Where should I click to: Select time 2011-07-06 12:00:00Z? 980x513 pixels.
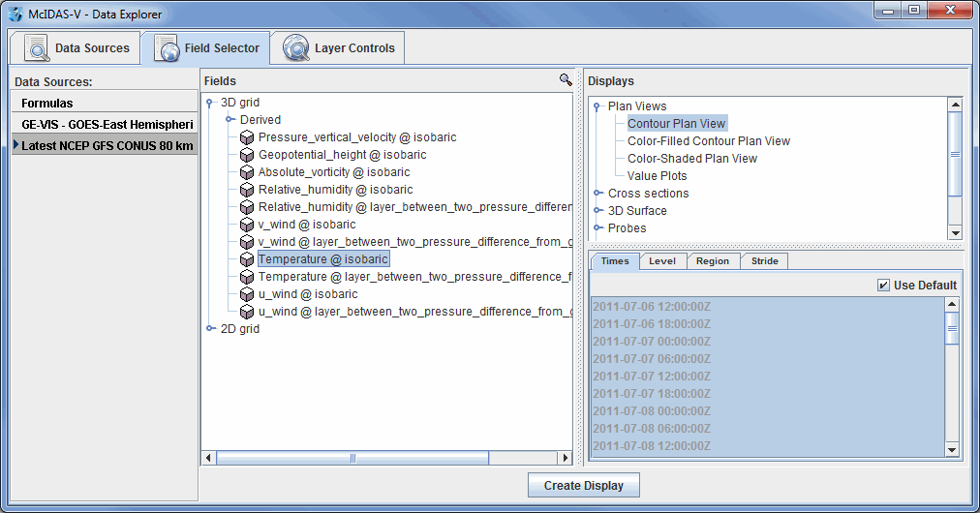click(x=652, y=307)
